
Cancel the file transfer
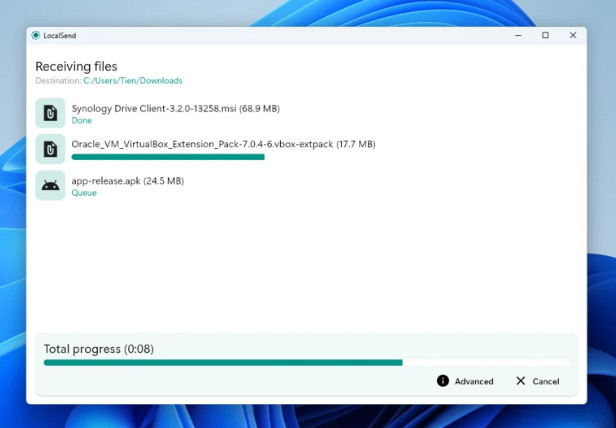pos(537,381)
